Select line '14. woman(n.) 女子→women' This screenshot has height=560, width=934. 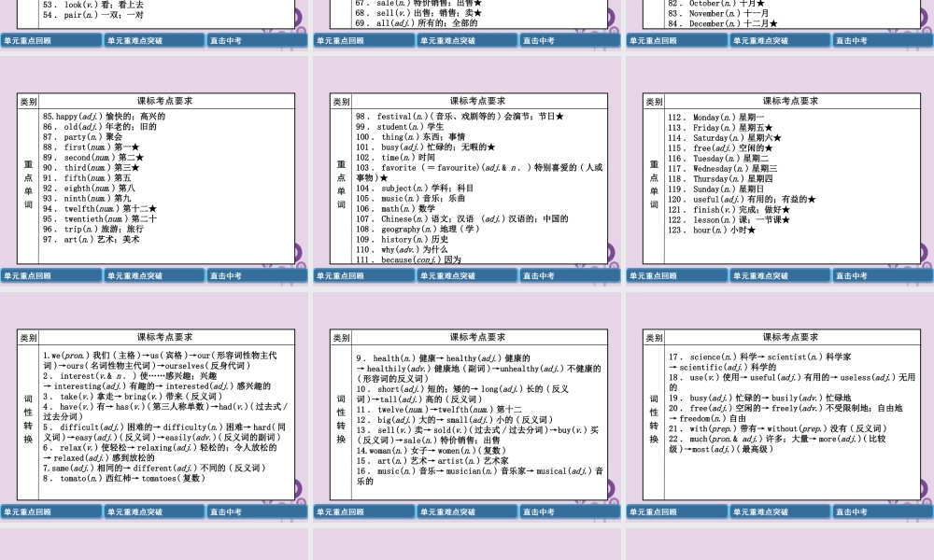tap(431, 451)
